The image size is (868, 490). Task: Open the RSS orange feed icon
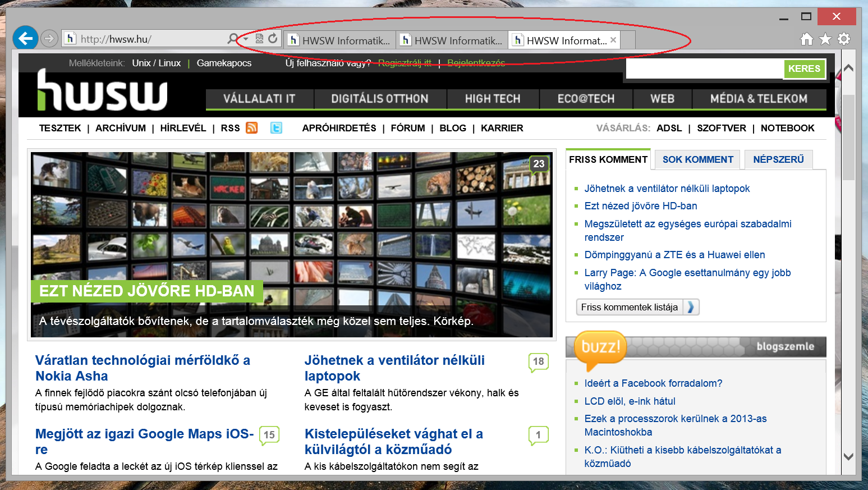pos(252,128)
